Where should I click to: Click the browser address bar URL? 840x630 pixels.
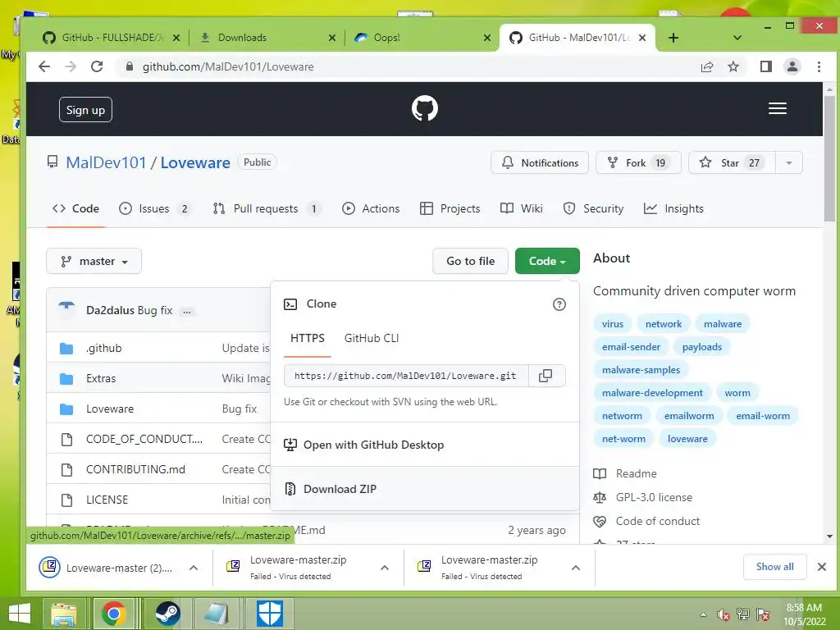click(x=228, y=66)
